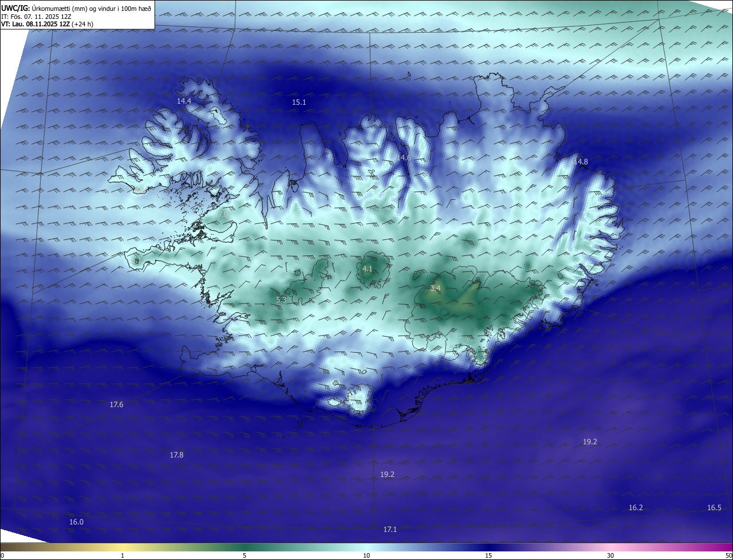733x560 pixels.
Task: Click the 17.6 value label over the sea
Action: (x=116, y=405)
